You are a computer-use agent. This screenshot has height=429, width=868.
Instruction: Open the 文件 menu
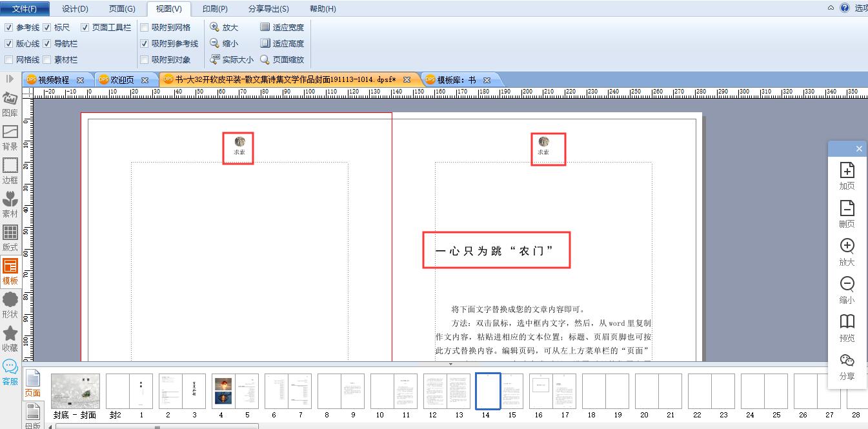pyautogui.click(x=25, y=8)
